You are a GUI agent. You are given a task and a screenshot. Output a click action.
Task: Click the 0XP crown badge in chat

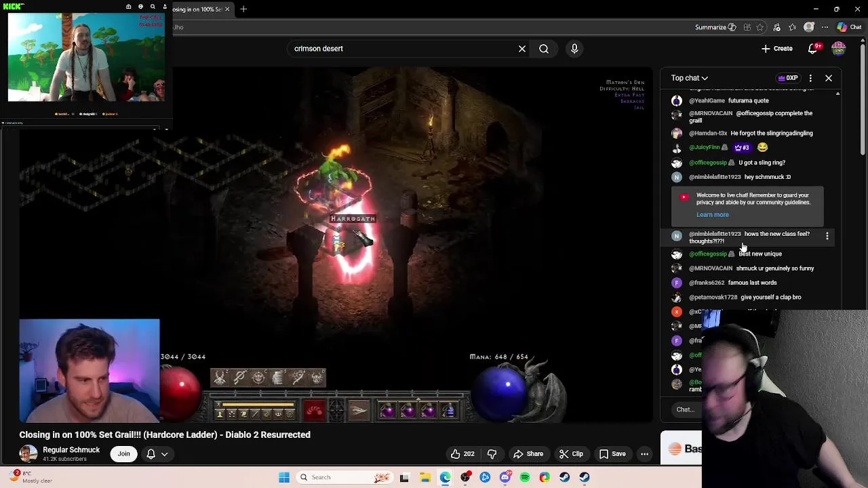point(787,78)
